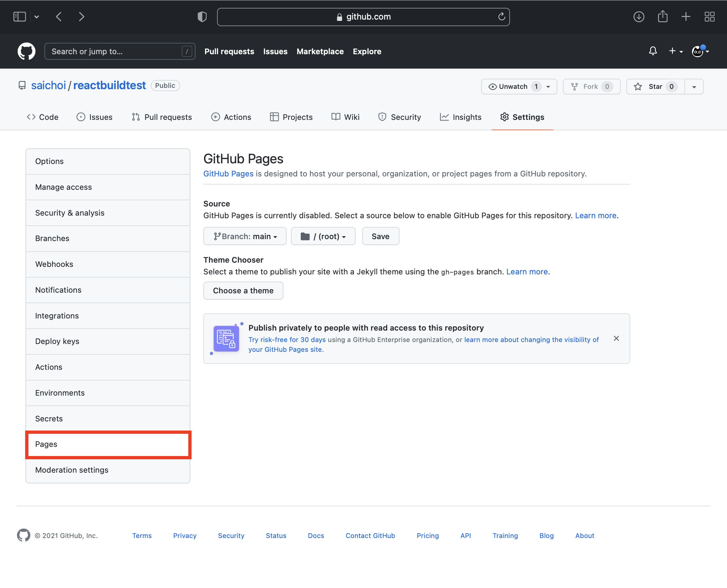Open Environments settings
The height and width of the screenshot is (588, 727).
click(x=108, y=393)
